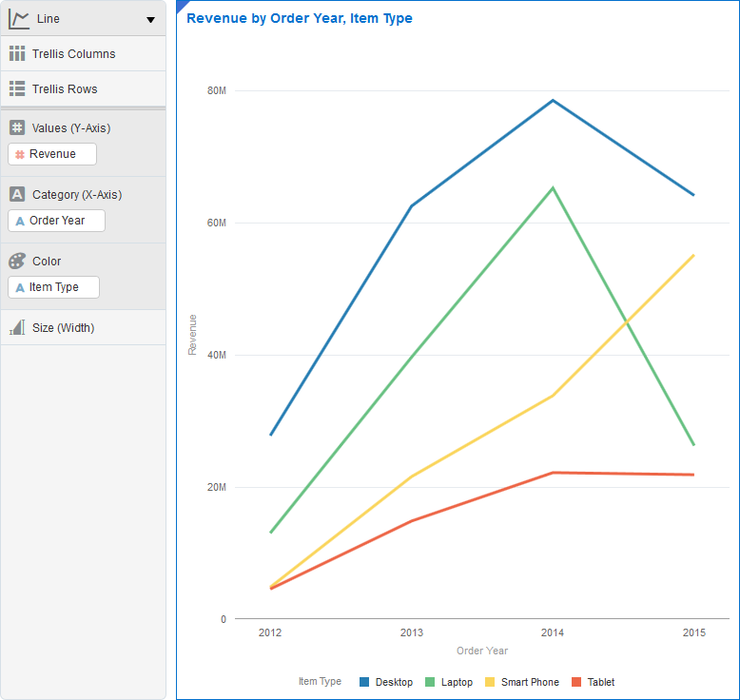Click the 20M y-axis tick label

click(217, 487)
